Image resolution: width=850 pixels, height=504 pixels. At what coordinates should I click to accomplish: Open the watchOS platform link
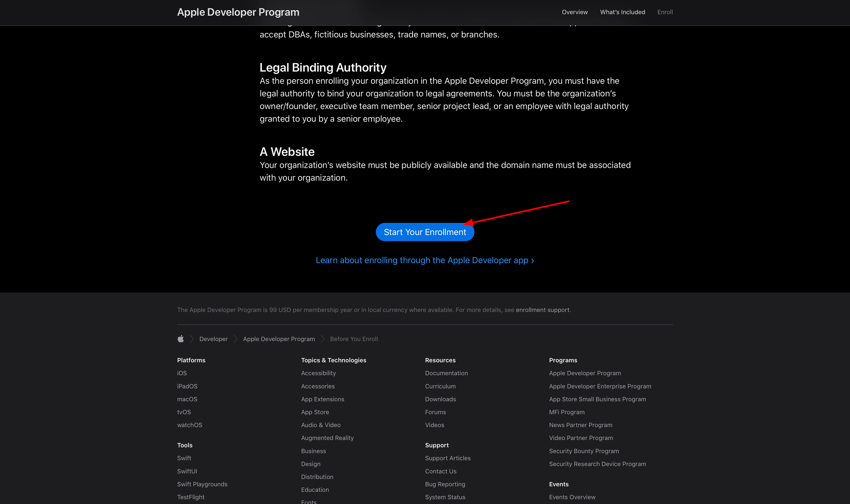pyautogui.click(x=190, y=425)
